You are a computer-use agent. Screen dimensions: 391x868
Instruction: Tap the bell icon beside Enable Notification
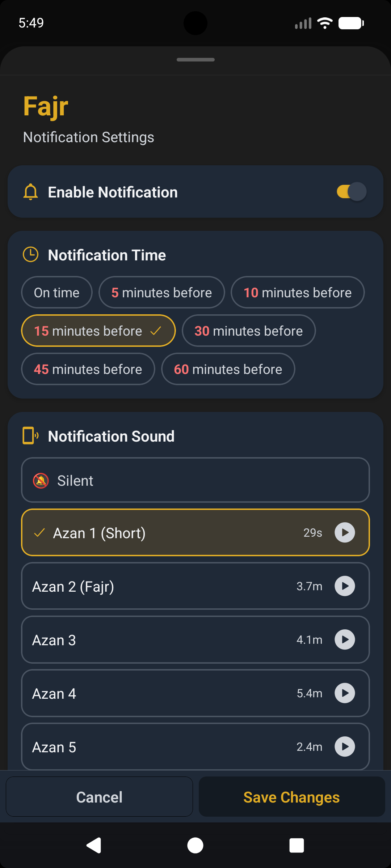click(31, 192)
